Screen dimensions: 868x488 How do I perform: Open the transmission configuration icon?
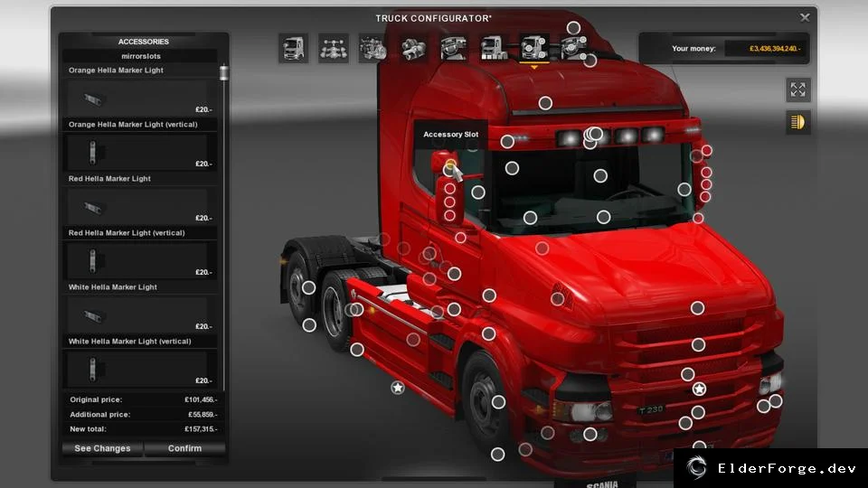point(413,48)
